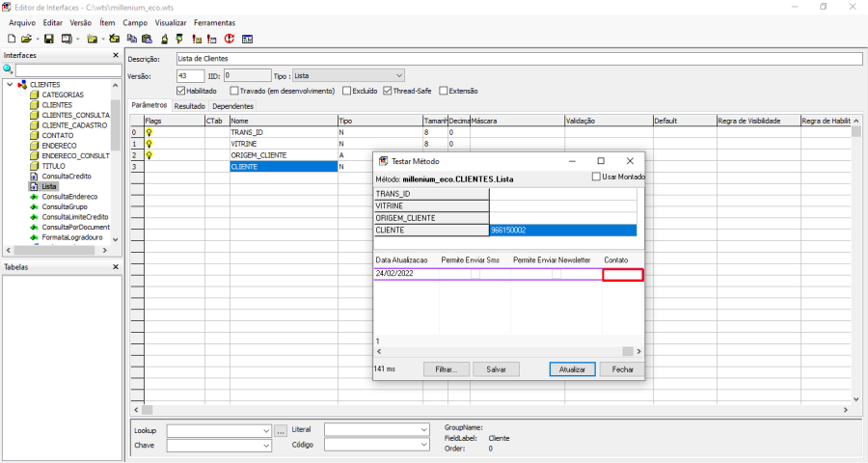
Task: Switch to the Dependentes tab
Action: pyautogui.click(x=233, y=106)
